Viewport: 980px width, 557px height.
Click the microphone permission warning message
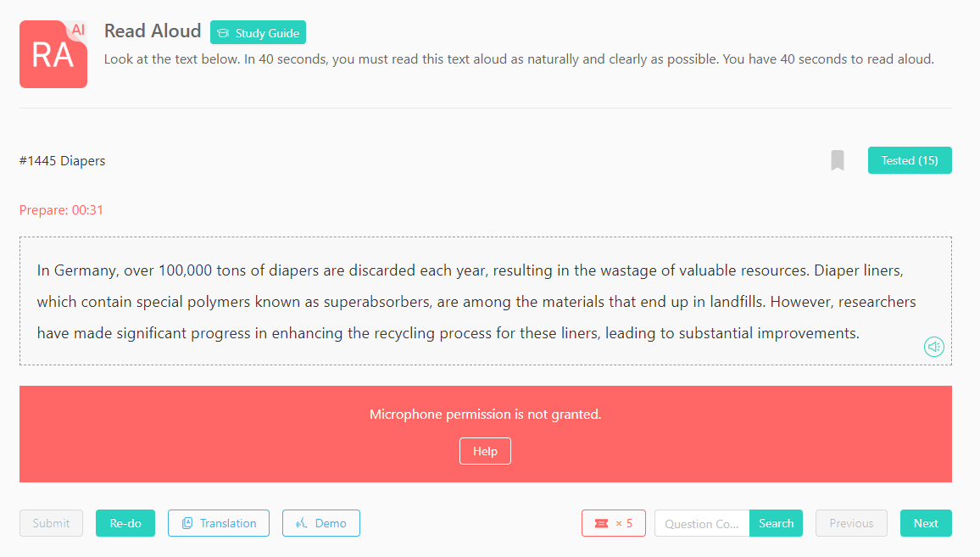[x=485, y=415]
